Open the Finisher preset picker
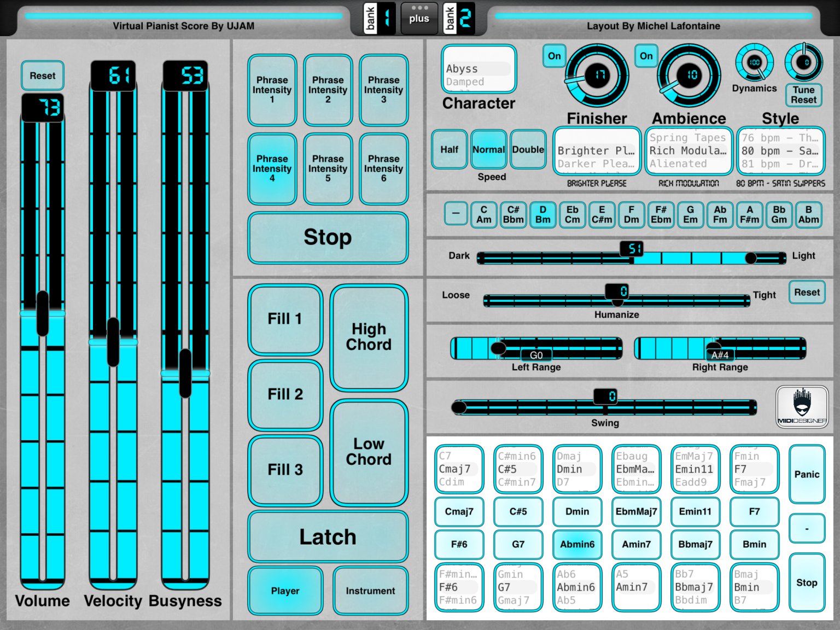Screen dimensions: 840x630 597,151
